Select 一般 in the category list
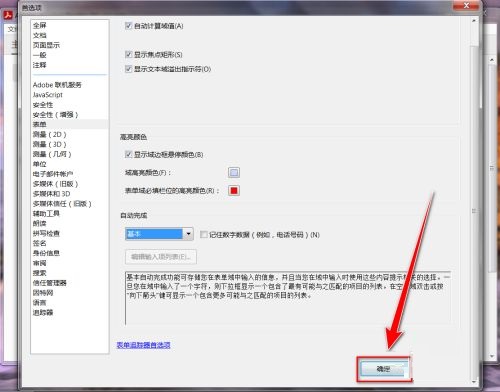 [x=40, y=55]
